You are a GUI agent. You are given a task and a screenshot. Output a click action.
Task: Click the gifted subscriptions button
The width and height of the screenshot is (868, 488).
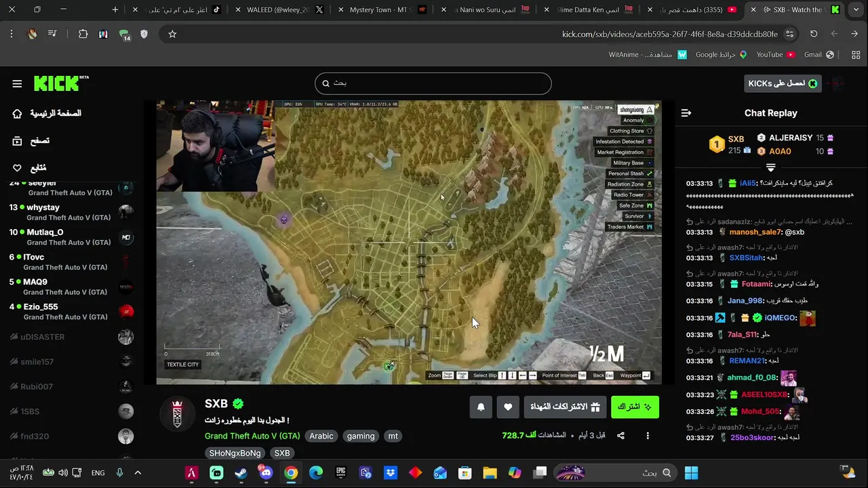(565, 407)
